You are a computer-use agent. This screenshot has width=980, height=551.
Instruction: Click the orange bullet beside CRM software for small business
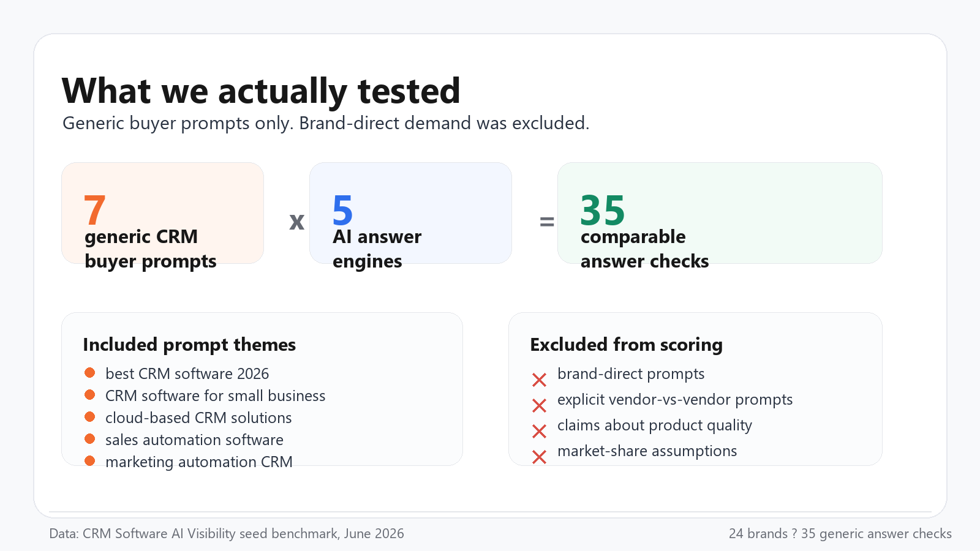coord(90,395)
